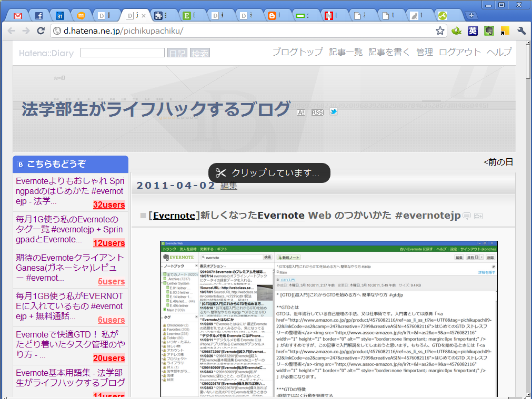Open the Evernote Web screenshot image
Viewport: 532px width, 399px height.
329,319
